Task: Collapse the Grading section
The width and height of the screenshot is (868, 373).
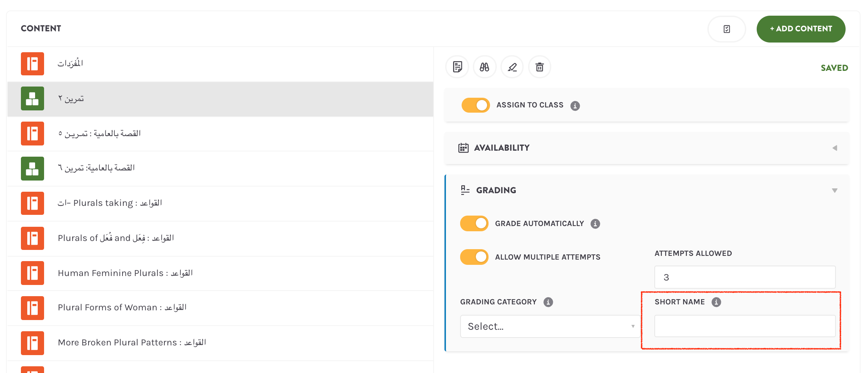Action: click(x=834, y=191)
